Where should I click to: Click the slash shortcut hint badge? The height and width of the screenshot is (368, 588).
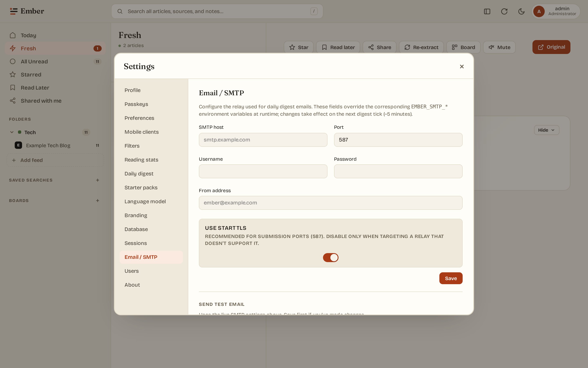(x=314, y=11)
